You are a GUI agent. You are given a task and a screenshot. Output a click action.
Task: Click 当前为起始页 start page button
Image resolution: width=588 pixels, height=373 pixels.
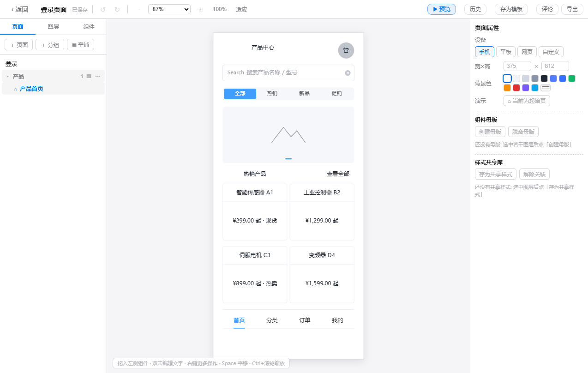[x=527, y=101]
